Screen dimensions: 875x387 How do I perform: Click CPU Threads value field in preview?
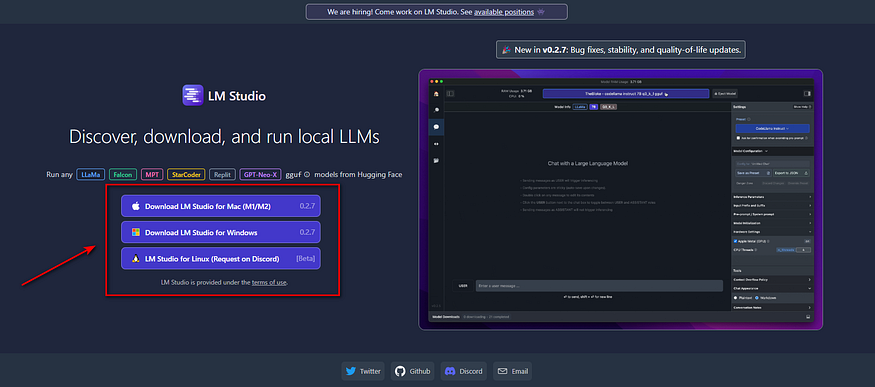[x=804, y=250]
